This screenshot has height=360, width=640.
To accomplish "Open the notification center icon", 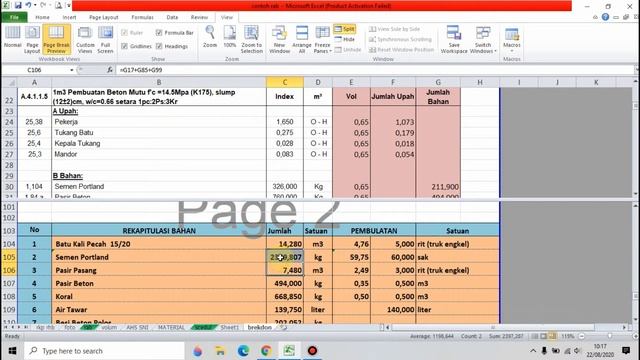I will tap(626, 351).
